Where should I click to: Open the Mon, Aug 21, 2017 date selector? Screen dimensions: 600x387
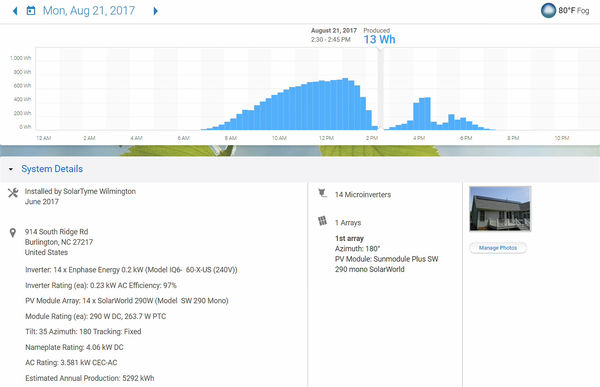click(89, 11)
